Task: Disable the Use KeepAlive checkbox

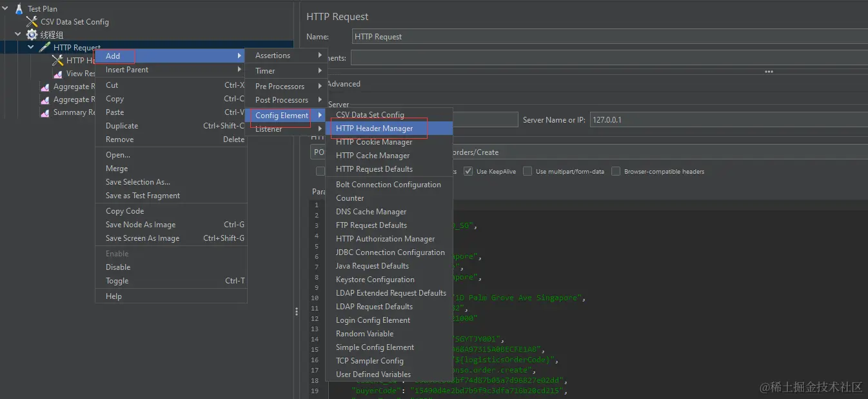Action: (x=468, y=172)
